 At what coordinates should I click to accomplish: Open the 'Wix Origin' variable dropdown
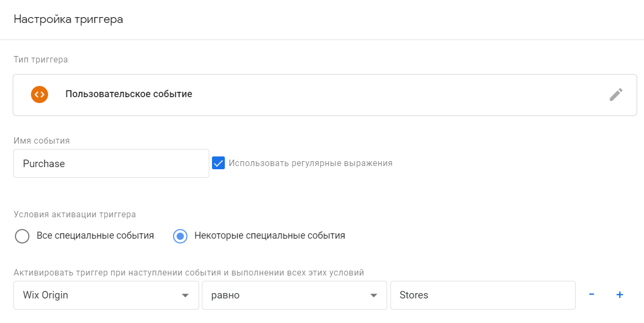point(106,295)
